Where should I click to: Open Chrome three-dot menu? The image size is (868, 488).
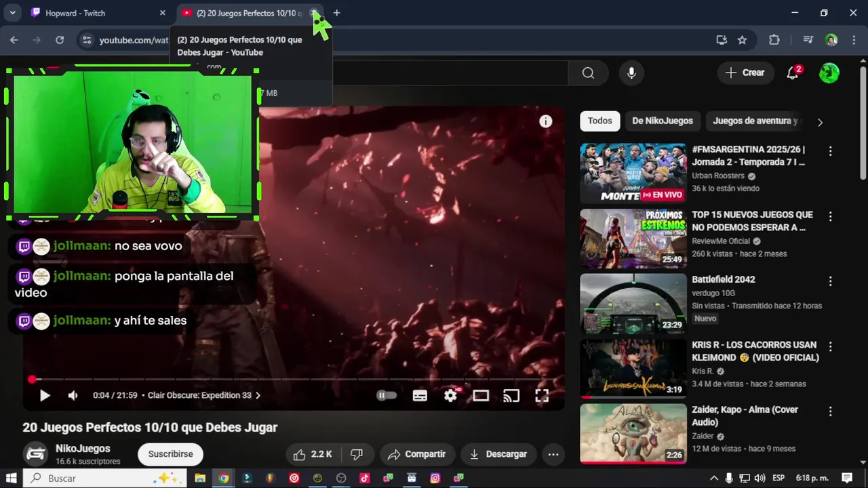[x=854, y=40]
